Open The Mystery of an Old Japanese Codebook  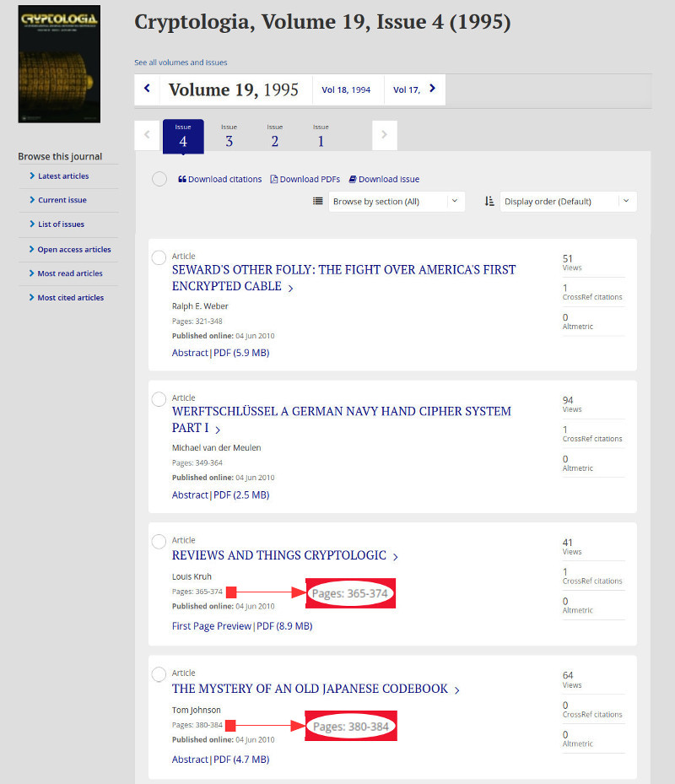click(310, 689)
